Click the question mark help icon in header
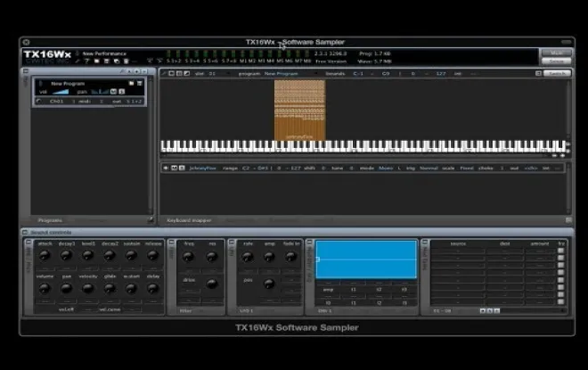588x370 pixels. (x=87, y=62)
